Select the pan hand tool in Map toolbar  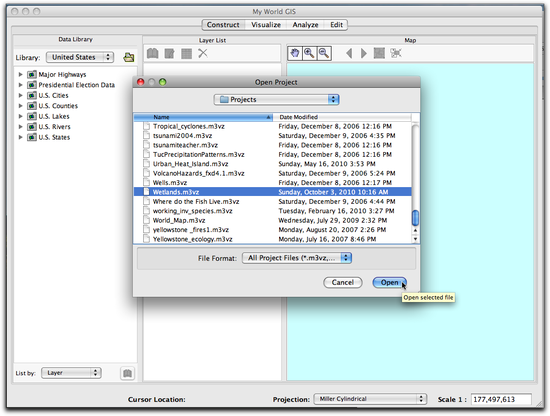(x=295, y=53)
